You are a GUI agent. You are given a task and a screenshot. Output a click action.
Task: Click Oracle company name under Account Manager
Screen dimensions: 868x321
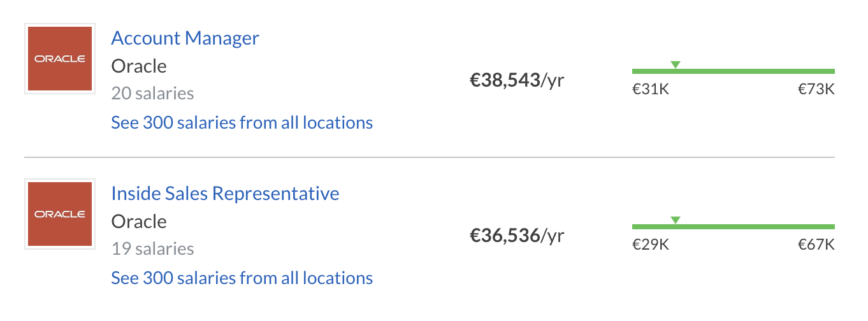139,66
